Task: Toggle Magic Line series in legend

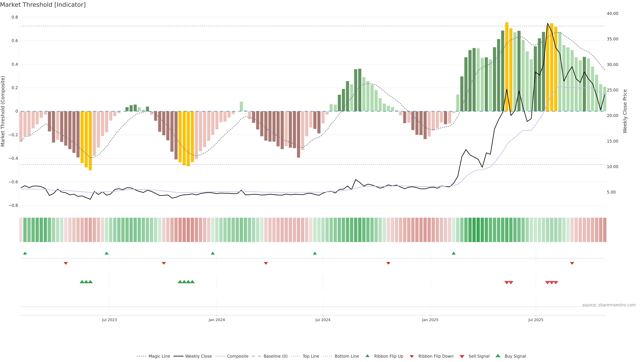Action: click(x=159, y=356)
